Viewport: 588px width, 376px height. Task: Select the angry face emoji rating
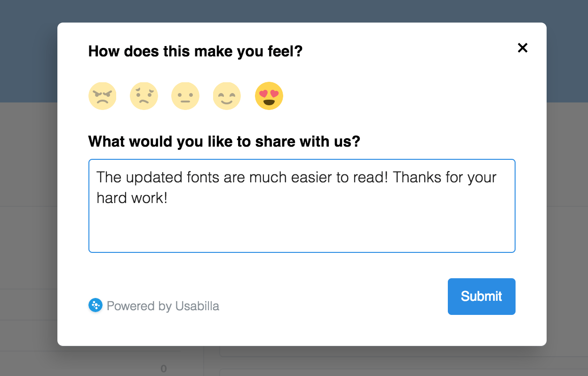coord(103,96)
